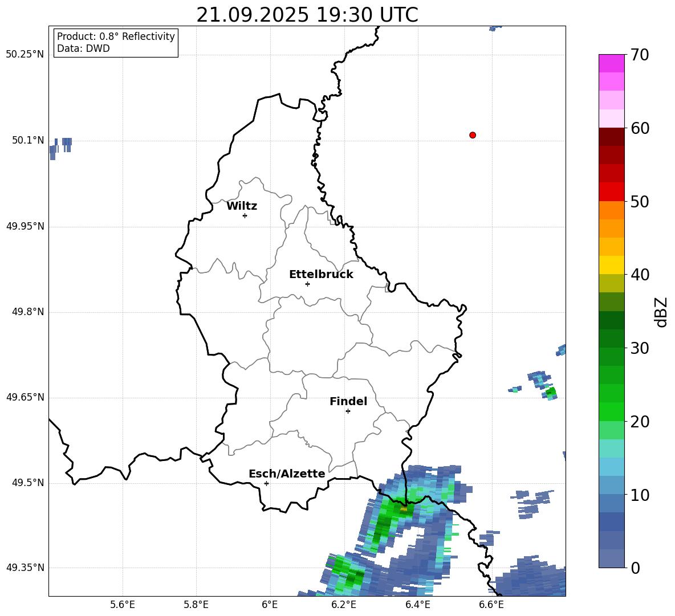Click the 70 tick label on colorbar
The height and width of the screenshot is (616, 675).
pos(640,55)
